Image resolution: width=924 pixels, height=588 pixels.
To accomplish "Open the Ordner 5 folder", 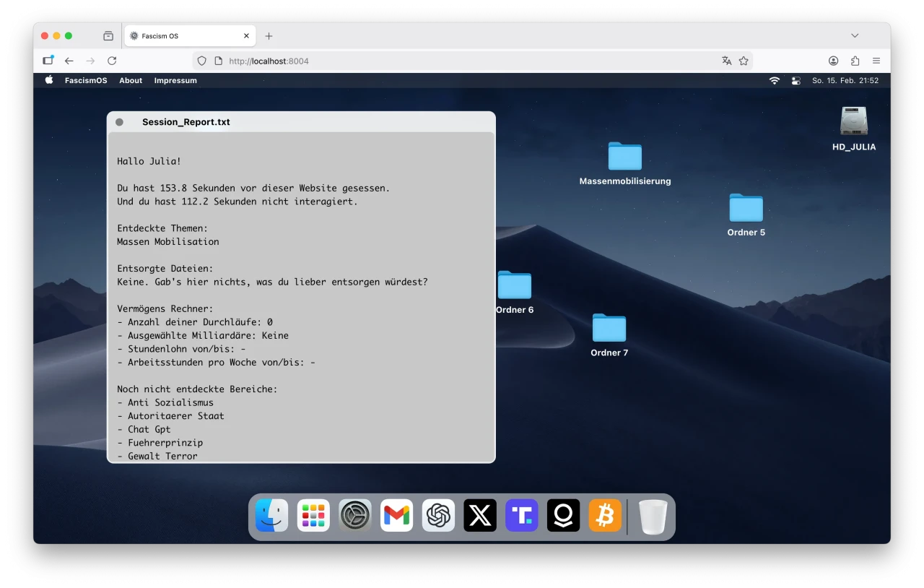I will point(746,208).
